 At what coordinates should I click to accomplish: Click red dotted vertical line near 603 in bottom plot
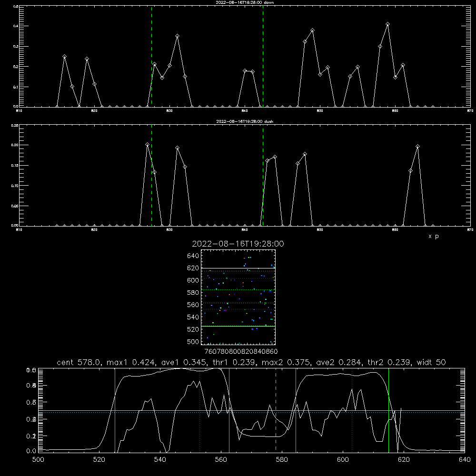pyautogui.click(x=352, y=410)
